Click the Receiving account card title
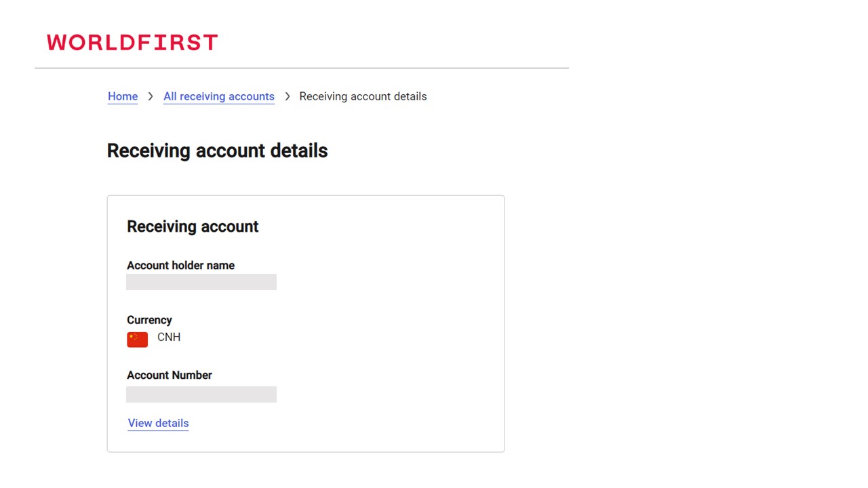Viewport: 868px width, 488px height. click(193, 226)
